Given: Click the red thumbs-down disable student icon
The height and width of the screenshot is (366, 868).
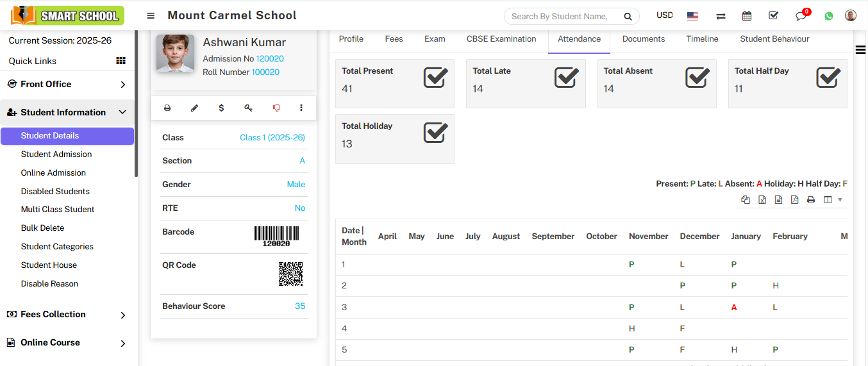Looking at the screenshot, I should (x=276, y=108).
